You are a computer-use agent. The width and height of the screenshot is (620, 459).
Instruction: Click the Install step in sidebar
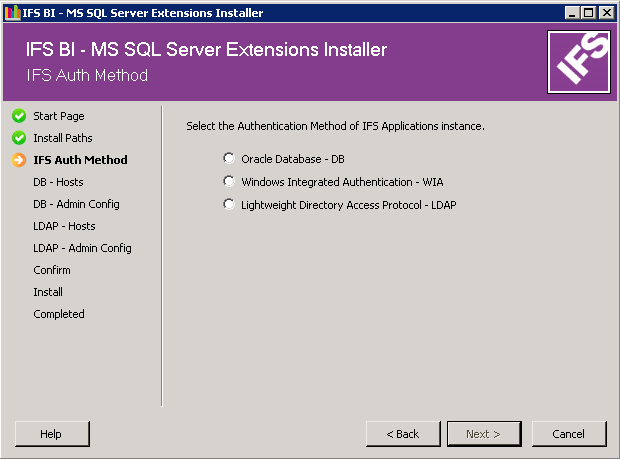pyautogui.click(x=48, y=292)
